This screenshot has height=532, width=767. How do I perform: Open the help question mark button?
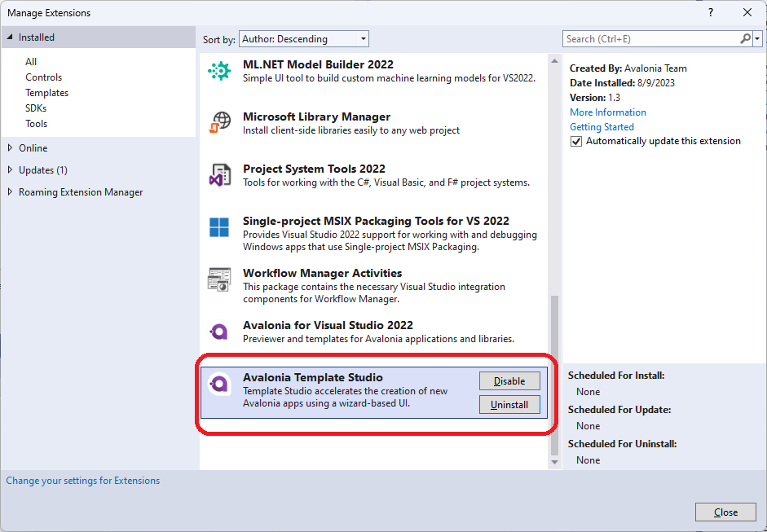coord(711,13)
